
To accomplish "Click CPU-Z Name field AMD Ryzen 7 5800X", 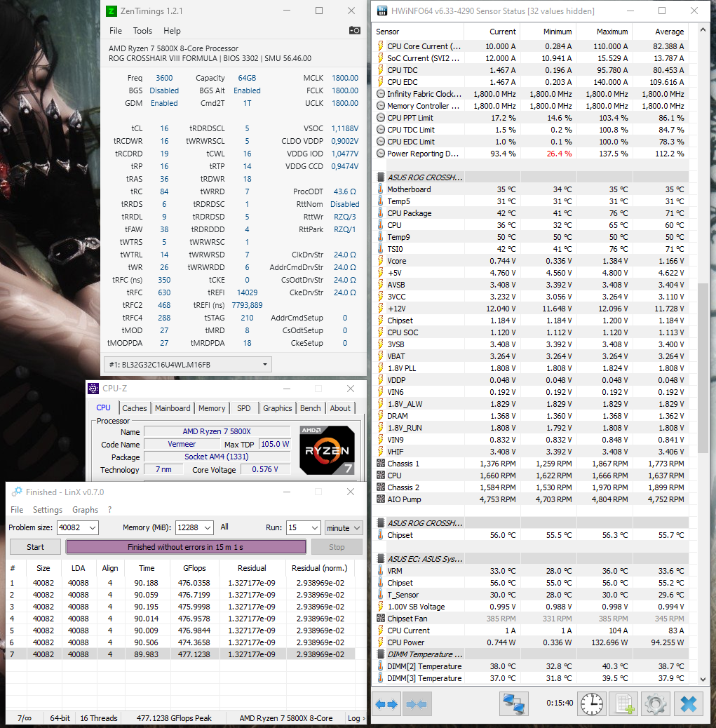I will click(217, 431).
